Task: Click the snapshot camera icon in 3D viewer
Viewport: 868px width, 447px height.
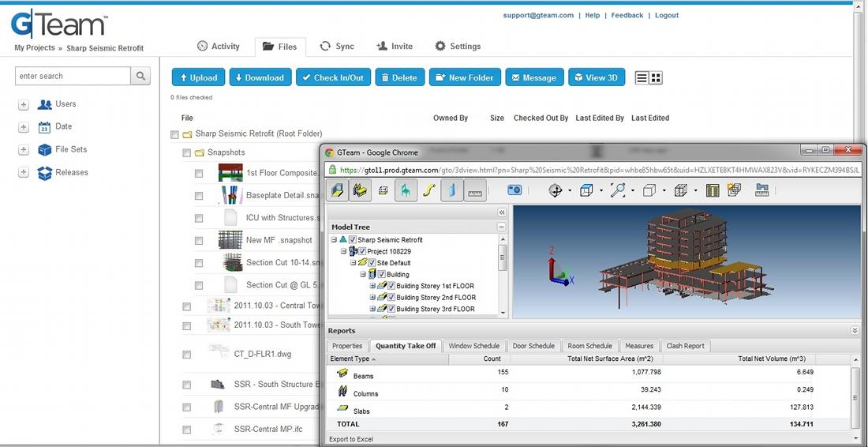Action: click(x=514, y=190)
